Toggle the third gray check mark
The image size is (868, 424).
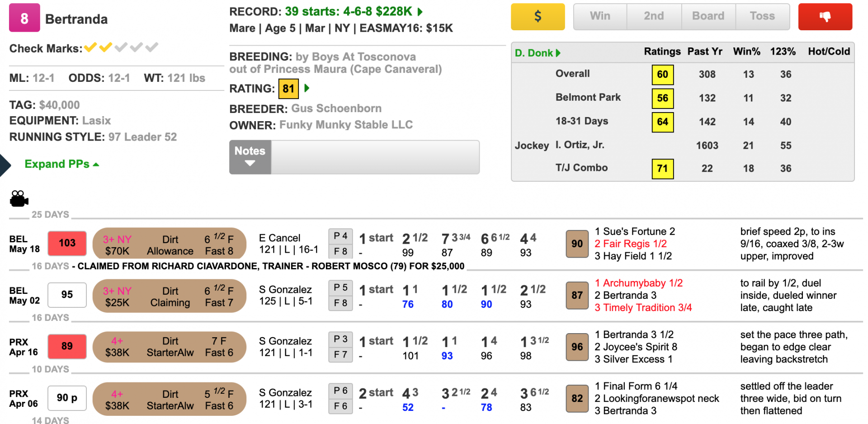click(x=121, y=47)
